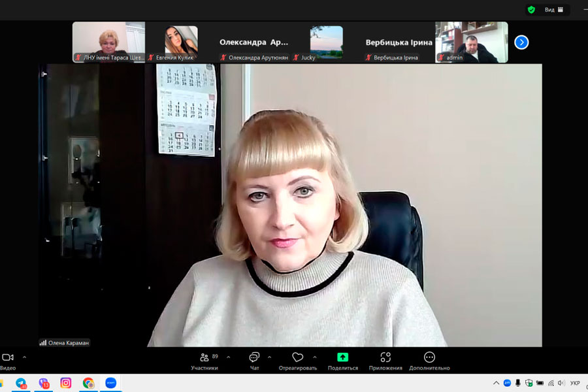Click the microphone icon in system tray
The image size is (588, 392).
518,383
